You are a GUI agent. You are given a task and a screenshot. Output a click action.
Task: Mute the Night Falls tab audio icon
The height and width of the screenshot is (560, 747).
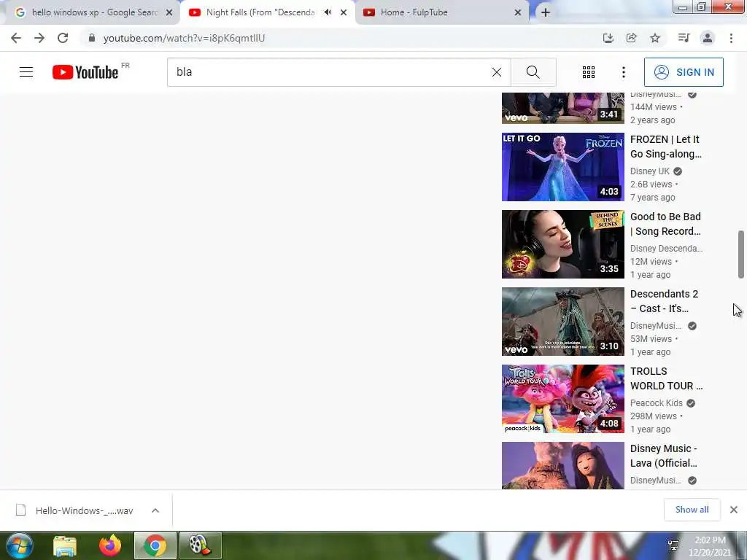328,12
